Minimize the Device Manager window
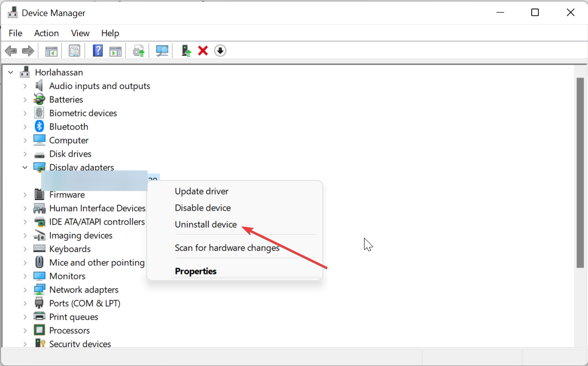The height and width of the screenshot is (366, 588). [500, 13]
